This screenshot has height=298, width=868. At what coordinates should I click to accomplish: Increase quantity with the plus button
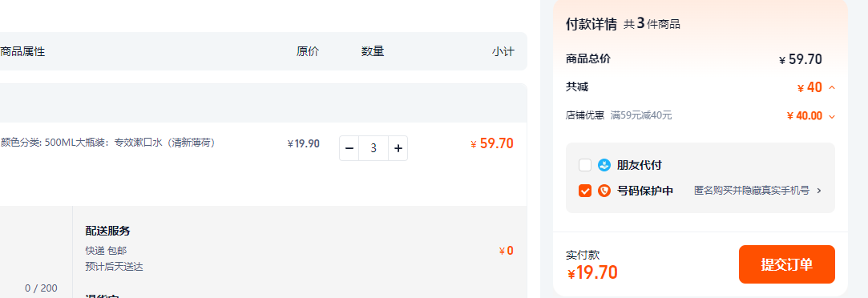[x=398, y=148]
